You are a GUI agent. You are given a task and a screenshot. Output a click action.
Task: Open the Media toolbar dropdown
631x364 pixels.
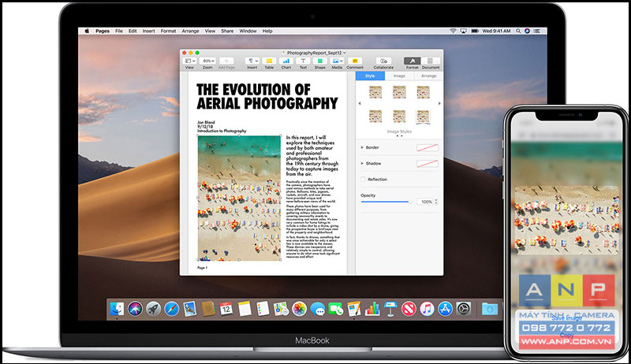[x=337, y=61]
